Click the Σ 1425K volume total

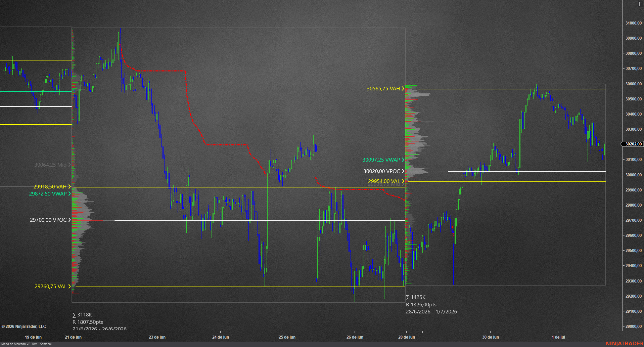click(x=416, y=297)
